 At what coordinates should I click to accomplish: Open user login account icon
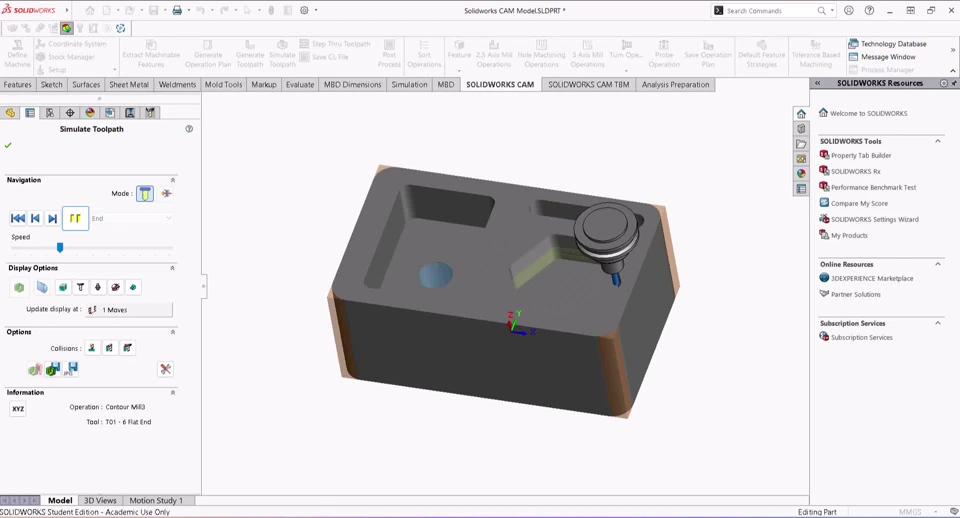point(849,10)
